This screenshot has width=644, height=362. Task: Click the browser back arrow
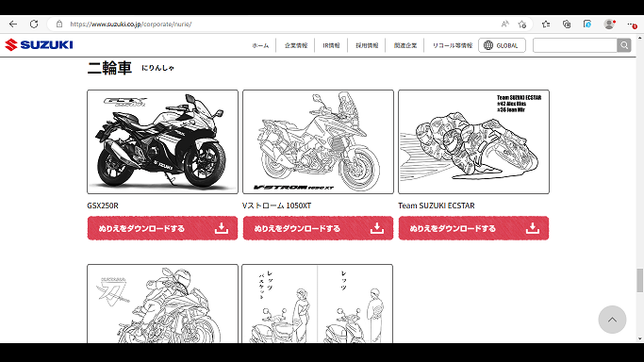(x=13, y=25)
